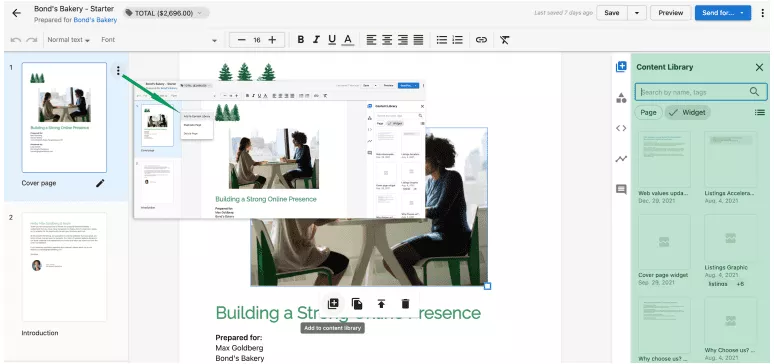Open the top-right more options menu
Image resolution: width=774 pixels, height=364 pixels.
pos(763,13)
